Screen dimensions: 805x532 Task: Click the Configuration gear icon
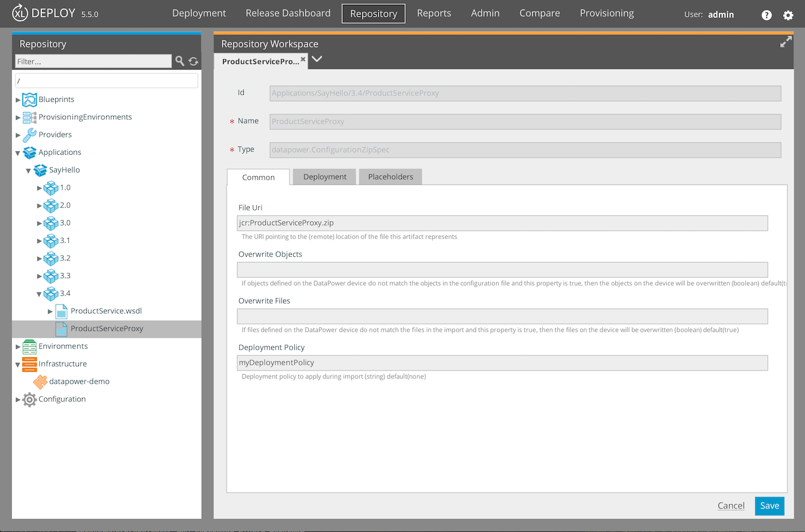pos(30,400)
